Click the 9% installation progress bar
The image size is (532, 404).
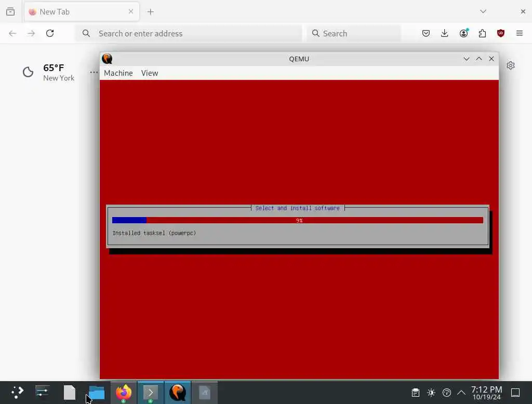coord(298,221)
